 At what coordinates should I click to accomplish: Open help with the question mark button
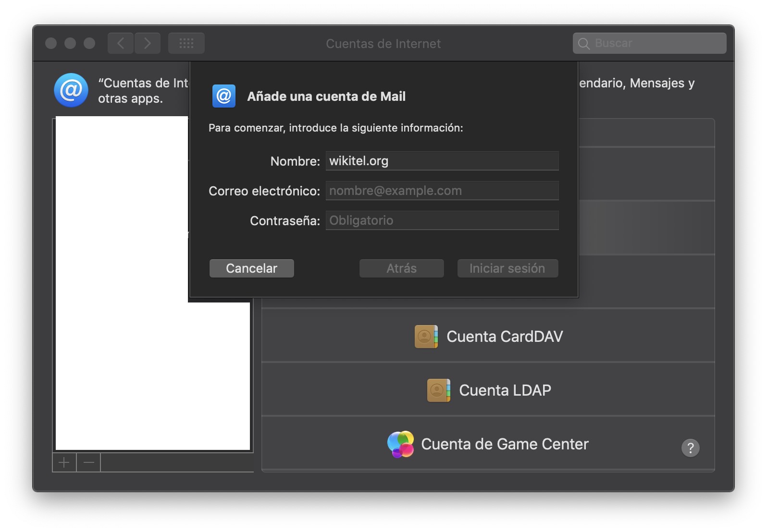click(691, 448)
